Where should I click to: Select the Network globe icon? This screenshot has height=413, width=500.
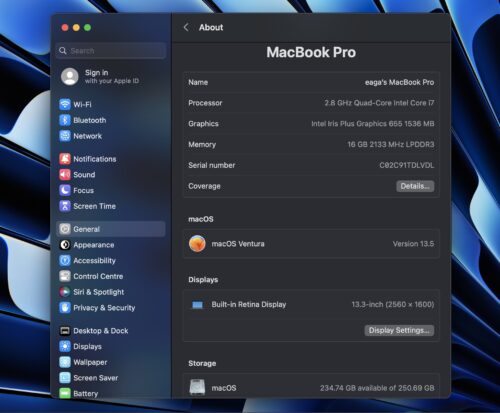coord(65,136)
